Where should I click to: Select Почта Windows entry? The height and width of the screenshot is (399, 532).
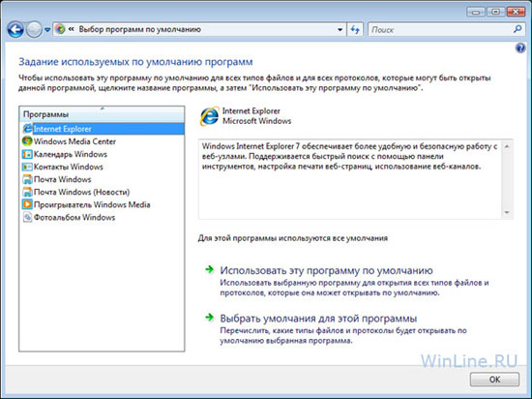(63, 179)
